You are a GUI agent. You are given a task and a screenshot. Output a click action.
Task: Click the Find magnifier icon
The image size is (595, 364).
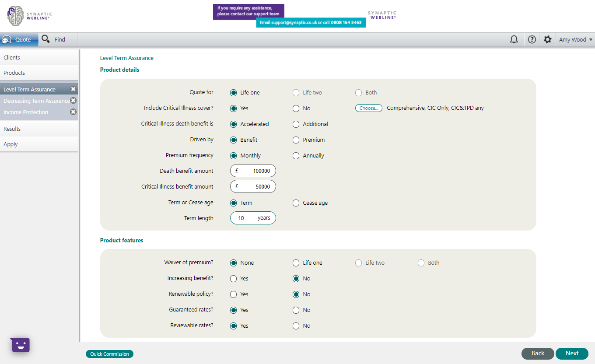tap(45, 39)
